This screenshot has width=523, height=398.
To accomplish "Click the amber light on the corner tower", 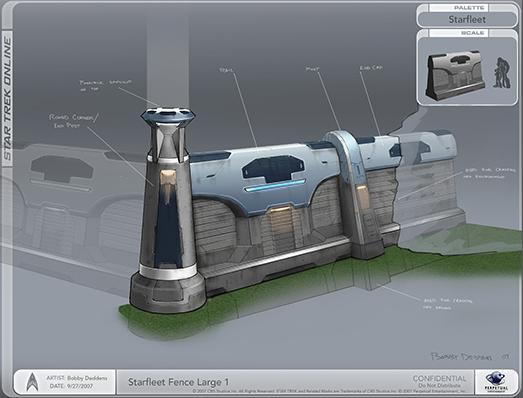I will [168, 177].
